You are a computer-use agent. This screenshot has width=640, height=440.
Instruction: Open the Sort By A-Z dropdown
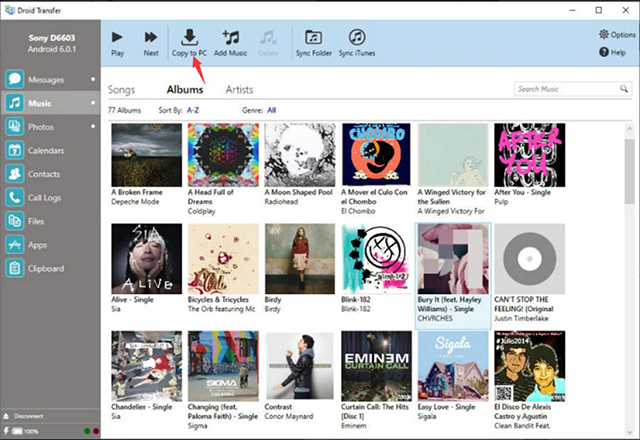193,110
